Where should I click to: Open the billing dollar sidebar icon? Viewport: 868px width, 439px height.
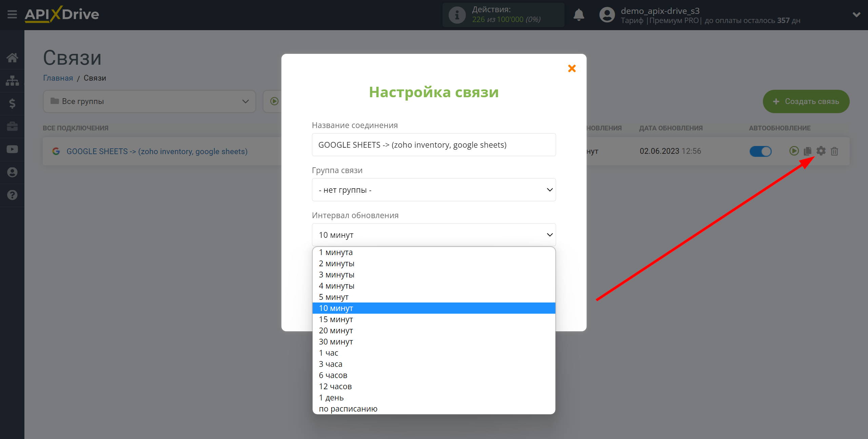click(x=12, y=103)
